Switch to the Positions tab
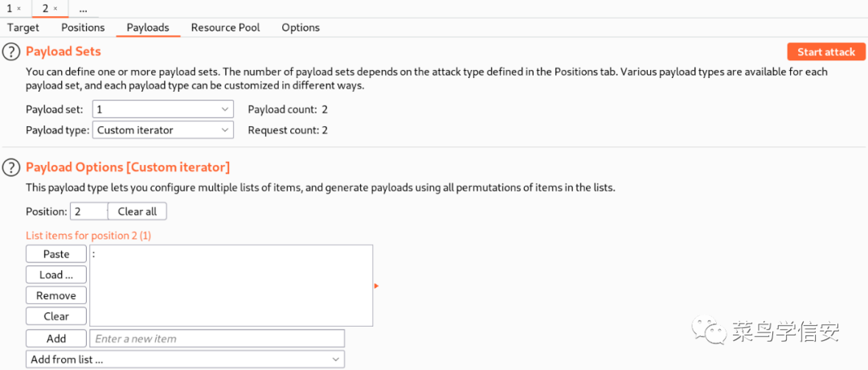Viewport: 868px width, 370px height. pos(83,27)
